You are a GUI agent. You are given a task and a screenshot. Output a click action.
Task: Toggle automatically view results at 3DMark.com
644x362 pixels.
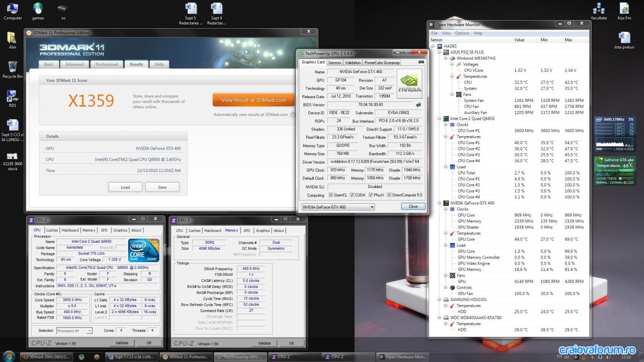point(293,115)
